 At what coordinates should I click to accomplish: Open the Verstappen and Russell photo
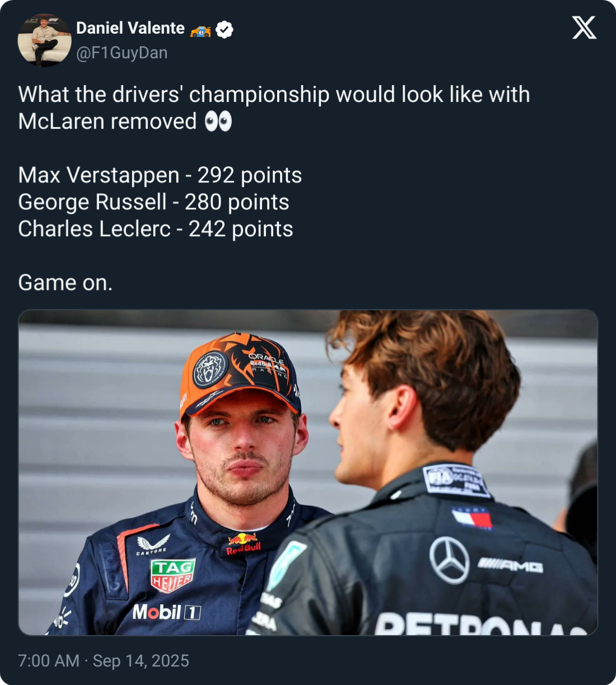click(308, 472)
